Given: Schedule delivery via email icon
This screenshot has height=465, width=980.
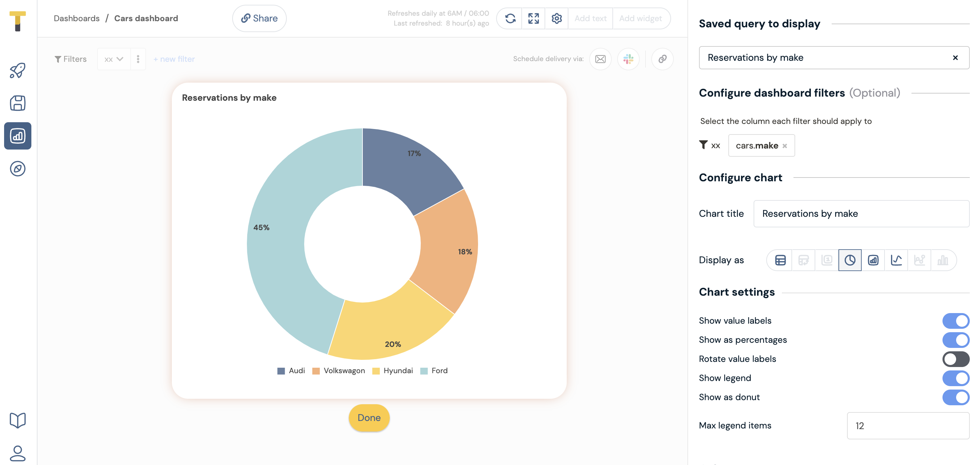Looking at the screenshot, I should pyautogui.click(x=600, y=59).
